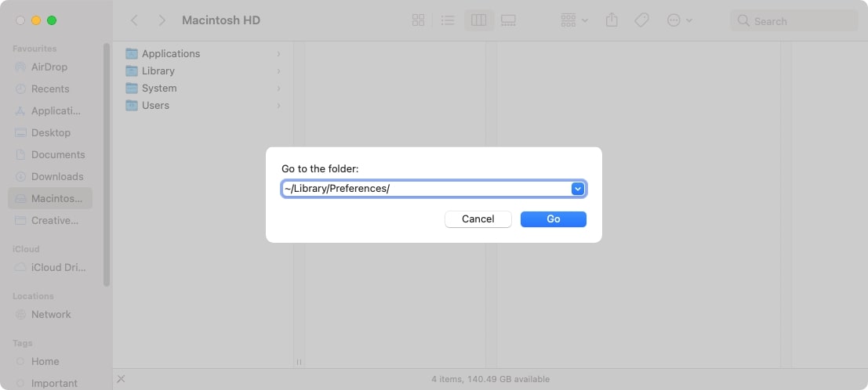This screenshot has width=868, height=390.
Task: Switch to gallery view
Action: click(508, 20)
